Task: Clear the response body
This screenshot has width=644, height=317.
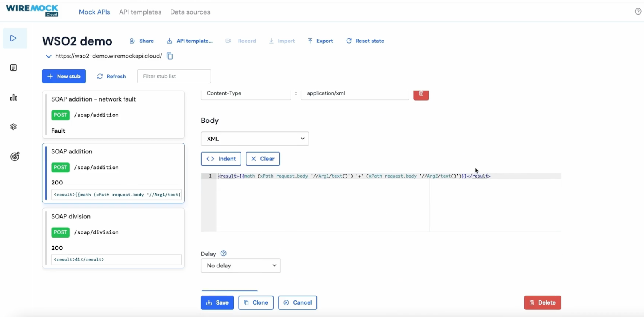Action: click(x=263, y=159)
